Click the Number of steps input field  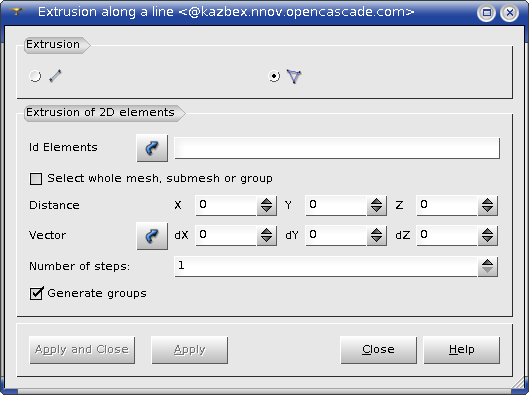pyautogui.click(x=326, y=266)
